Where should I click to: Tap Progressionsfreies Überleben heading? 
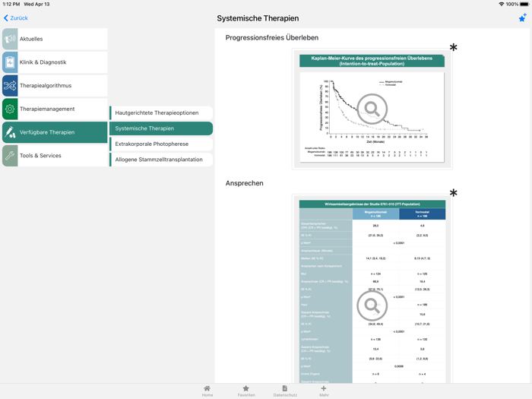[272, 38]
